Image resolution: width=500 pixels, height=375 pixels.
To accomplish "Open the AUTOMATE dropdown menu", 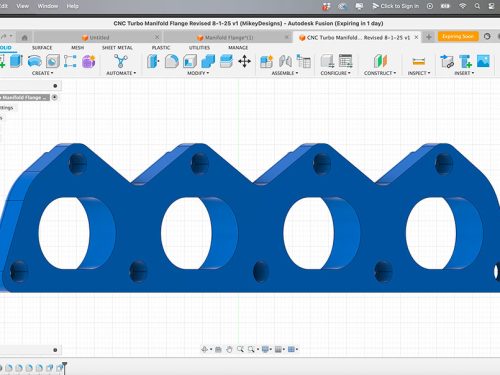I will (x=121, y=73).
